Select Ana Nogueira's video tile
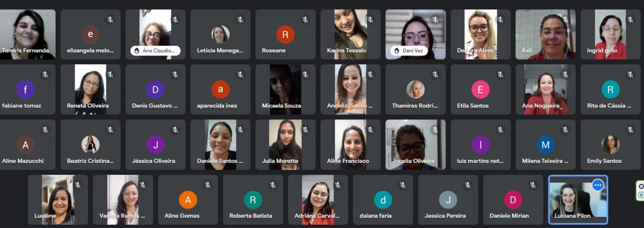 click(545, 89)
